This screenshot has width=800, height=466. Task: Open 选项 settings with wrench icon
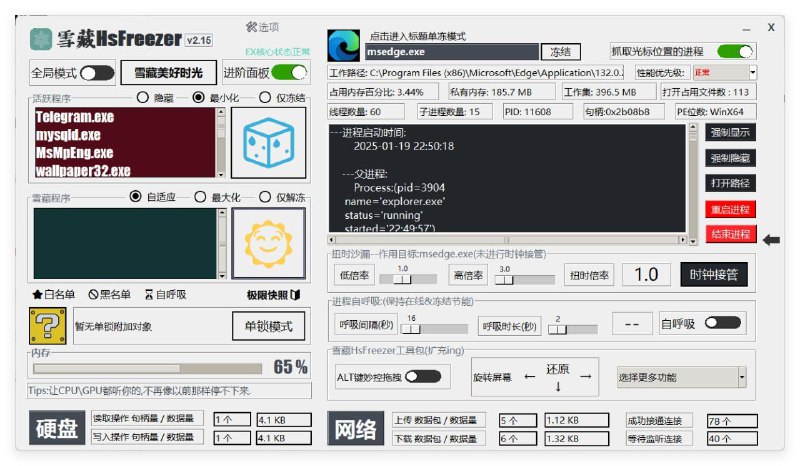262,27
